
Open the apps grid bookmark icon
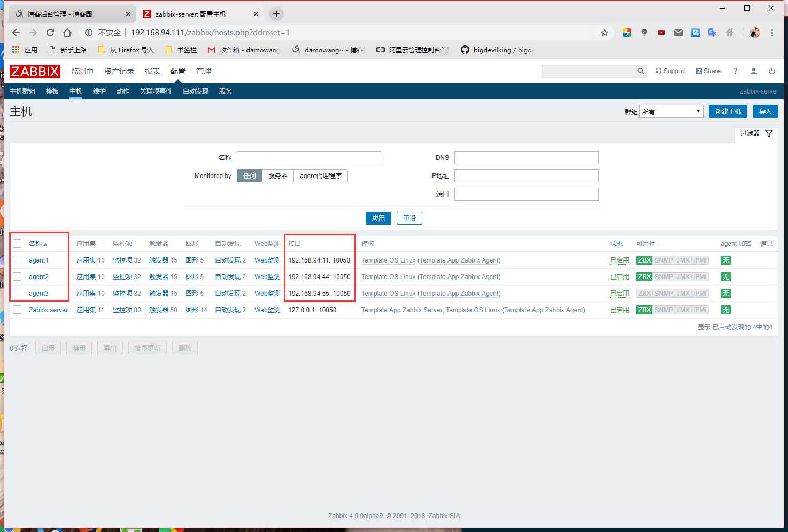pos(16,50)
